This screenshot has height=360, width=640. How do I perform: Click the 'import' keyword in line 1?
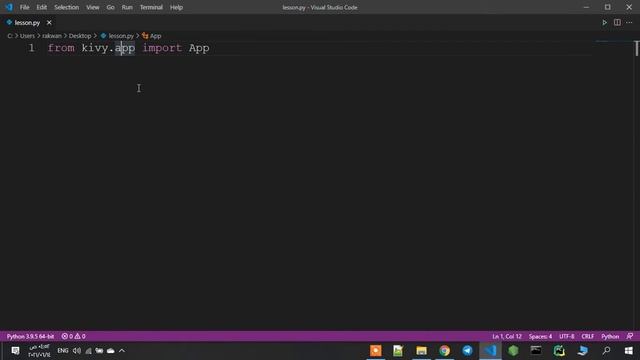pos(162,48)
